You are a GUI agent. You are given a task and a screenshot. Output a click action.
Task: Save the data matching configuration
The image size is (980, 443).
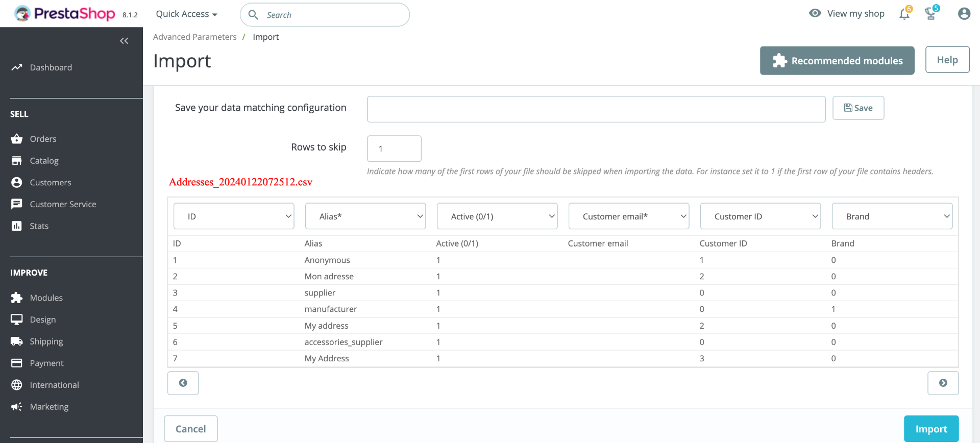point(858,108)
